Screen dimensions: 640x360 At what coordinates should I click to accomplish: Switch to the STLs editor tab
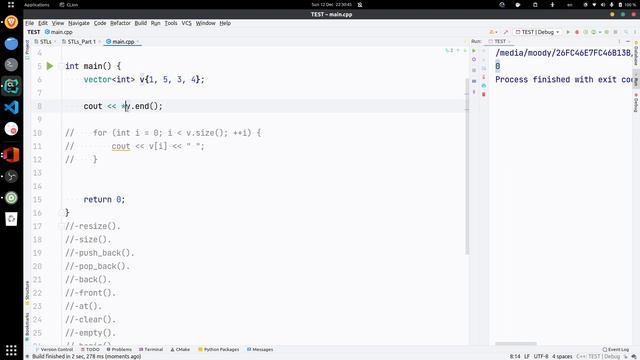tap(44, 42)
